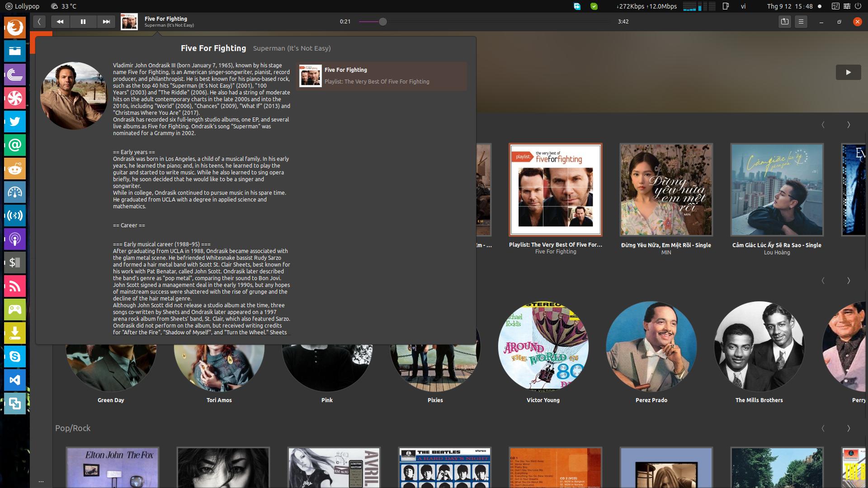
Task: Toggle the caffeine cup tray icon
Action: tap(726, 6)
